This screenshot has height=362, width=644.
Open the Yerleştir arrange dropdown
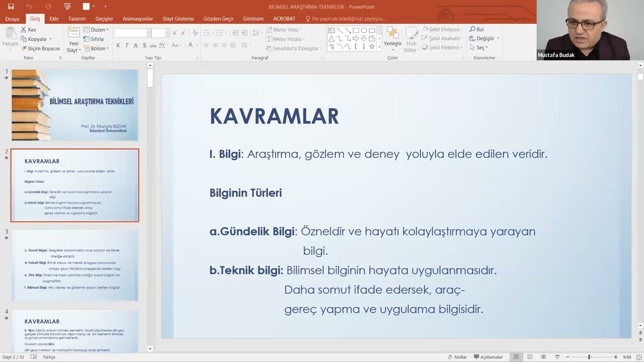click(393, 39)
